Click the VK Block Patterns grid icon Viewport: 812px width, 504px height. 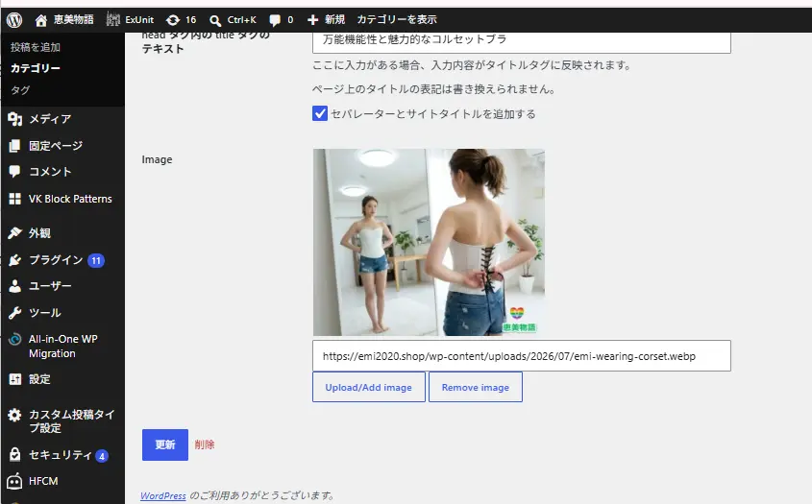(x=15, y=199)
